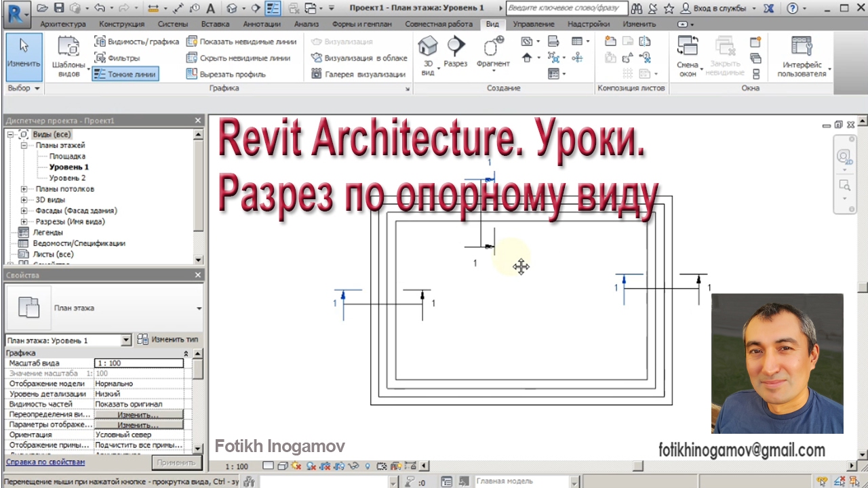Switch to Совместная работа ribbon tab
This screenshot has width=868, height=488.
point(439,24)
